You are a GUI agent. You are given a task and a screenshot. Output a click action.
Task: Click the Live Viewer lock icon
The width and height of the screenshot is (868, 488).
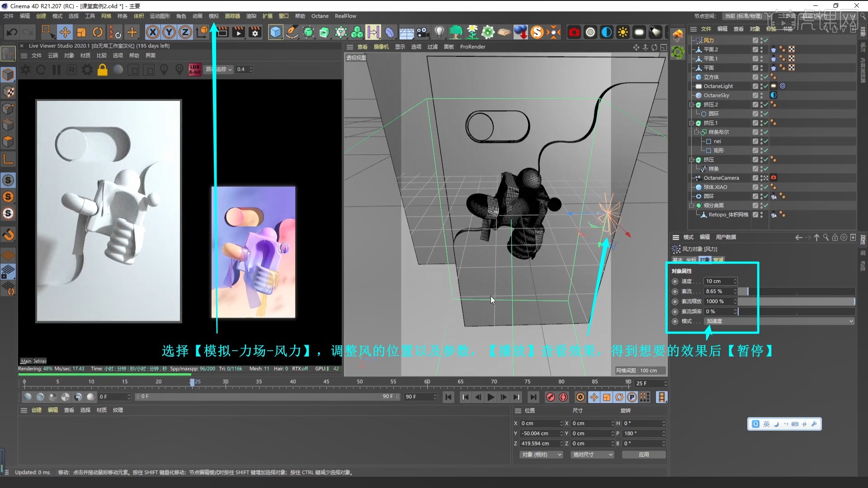(x=103, y=70)
